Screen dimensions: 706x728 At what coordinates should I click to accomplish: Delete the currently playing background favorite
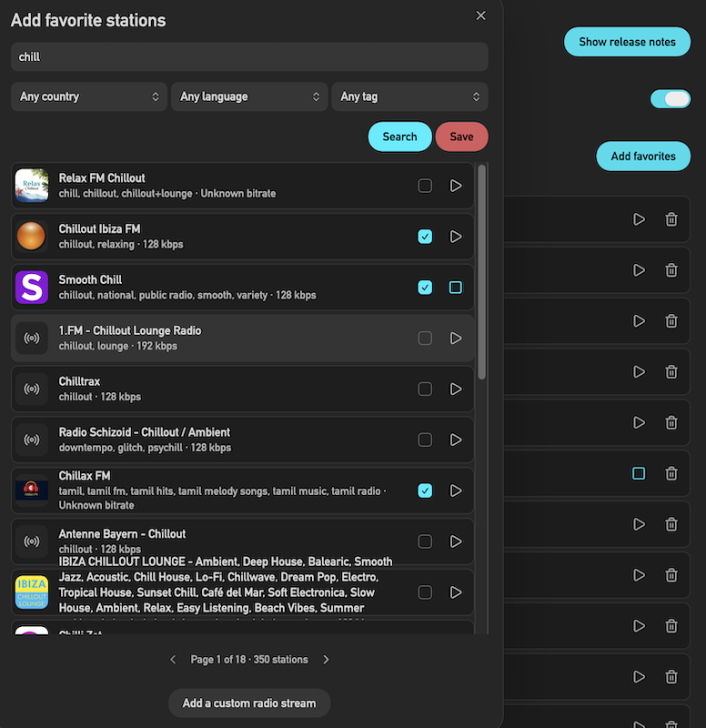click(x=671, y=473)
